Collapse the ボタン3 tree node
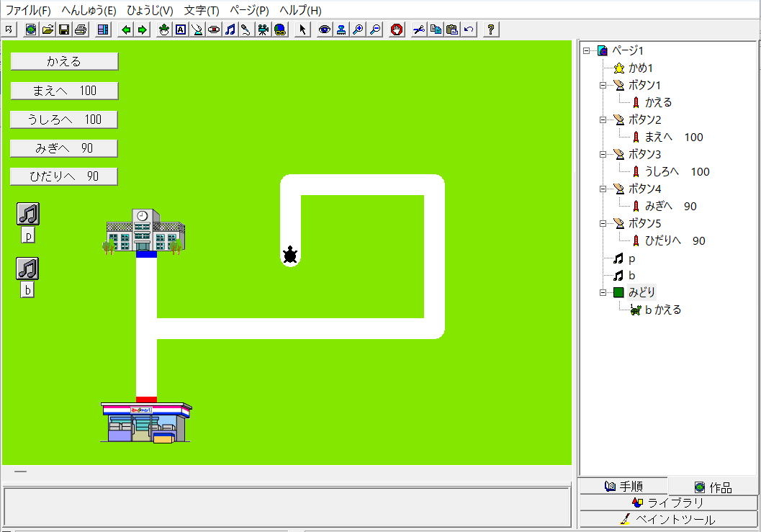This screenshot has width=761, height=532. coord(603,154)
